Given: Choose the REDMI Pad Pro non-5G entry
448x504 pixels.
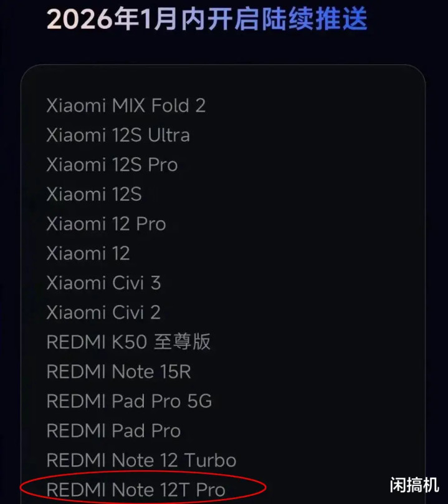Looking at the screenshot, I should point(113,431).
